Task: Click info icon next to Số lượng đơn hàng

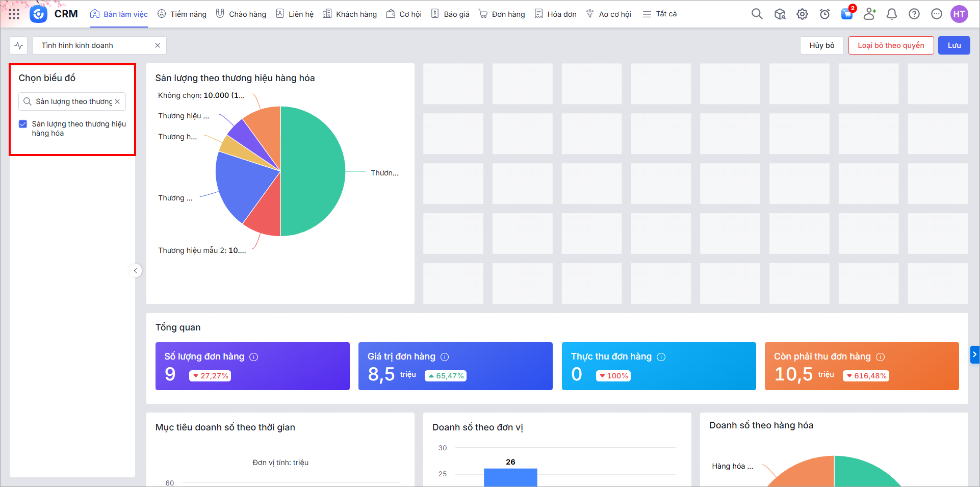Action: tap(253, 357)
